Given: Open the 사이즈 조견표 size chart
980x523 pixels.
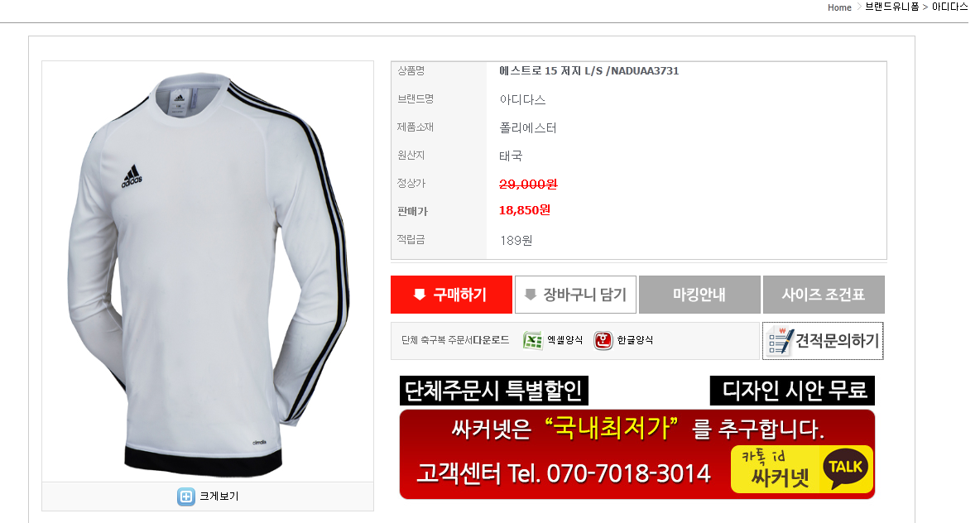Looking at the screenshot, I should pyautogui.click(x=824, y=295).
